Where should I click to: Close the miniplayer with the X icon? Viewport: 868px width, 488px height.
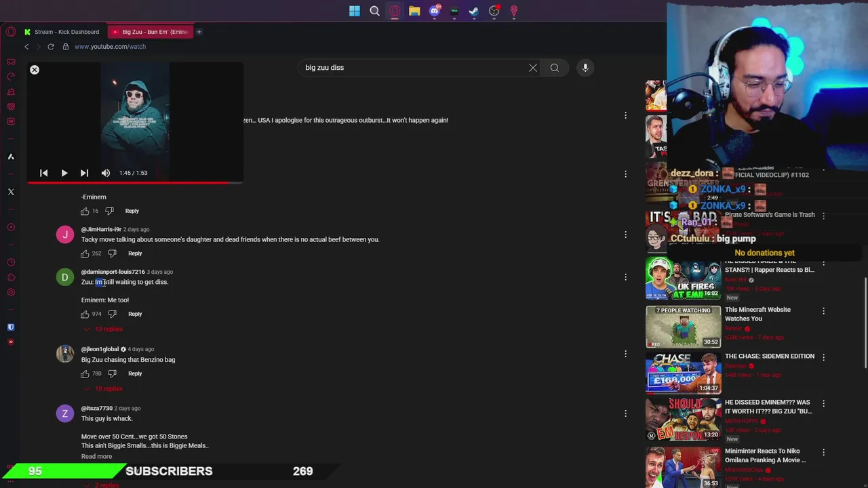[35, 70]
